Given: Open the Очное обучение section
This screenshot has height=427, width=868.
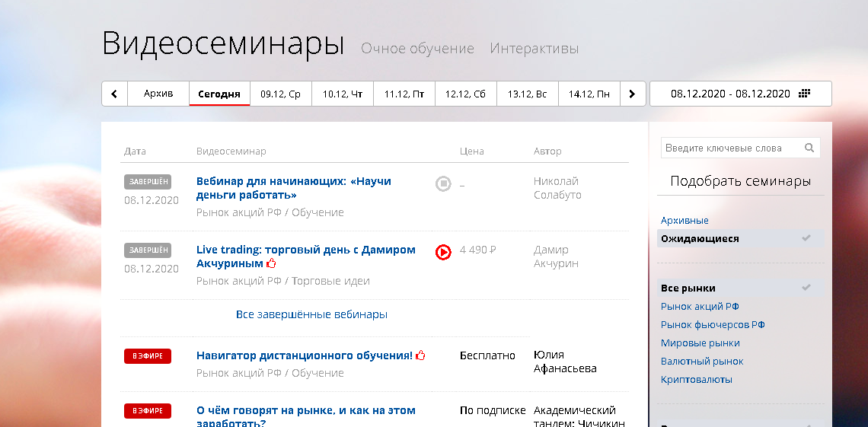Looking at the screenshot, I should 417,49.
